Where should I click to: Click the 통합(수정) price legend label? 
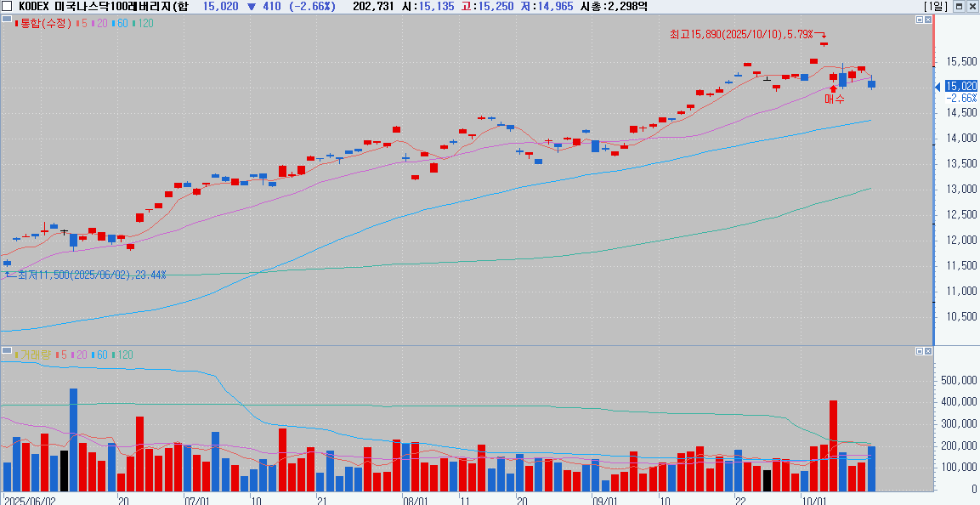pyautogui.click(x=42, y=23)
